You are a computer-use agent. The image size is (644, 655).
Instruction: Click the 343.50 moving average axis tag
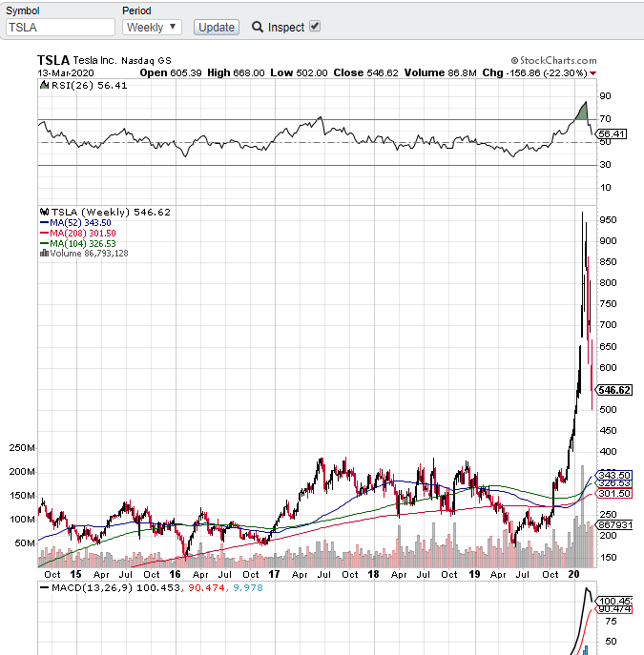tap(613, 475)
